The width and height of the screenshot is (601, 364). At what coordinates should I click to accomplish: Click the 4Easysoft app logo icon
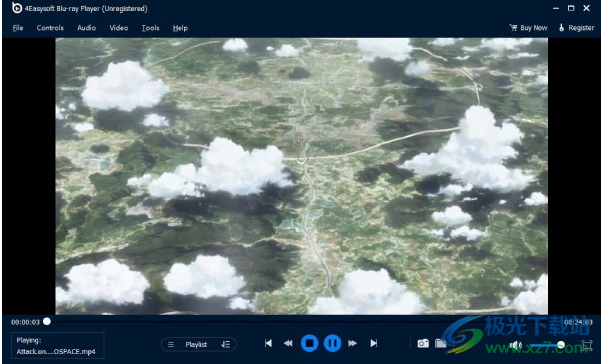point(17,8)
